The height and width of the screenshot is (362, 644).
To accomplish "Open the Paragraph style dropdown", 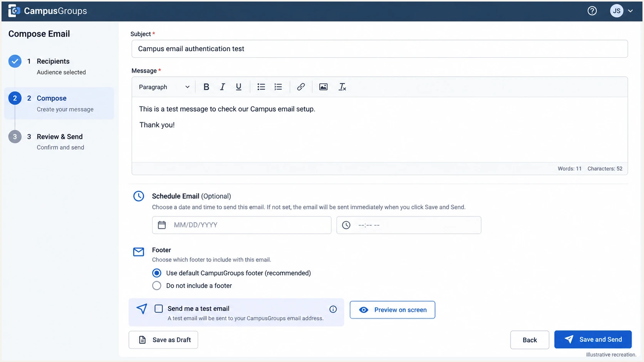I will (164, 87).
